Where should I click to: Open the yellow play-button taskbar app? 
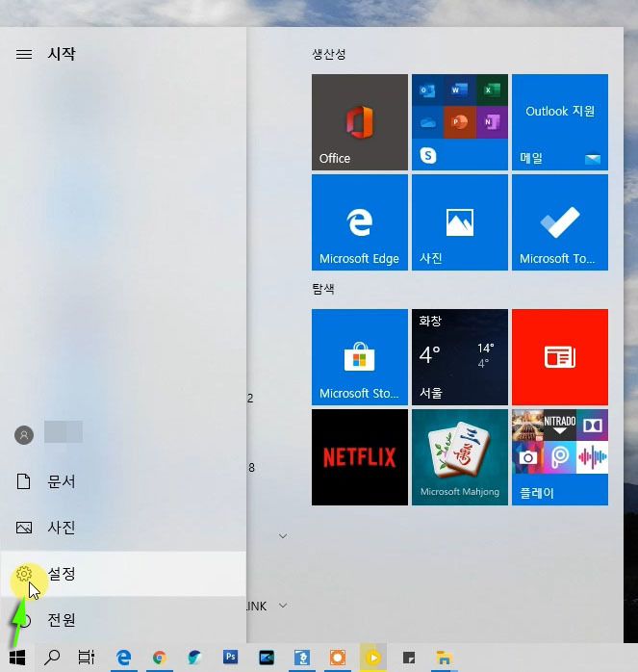[373, 657]
